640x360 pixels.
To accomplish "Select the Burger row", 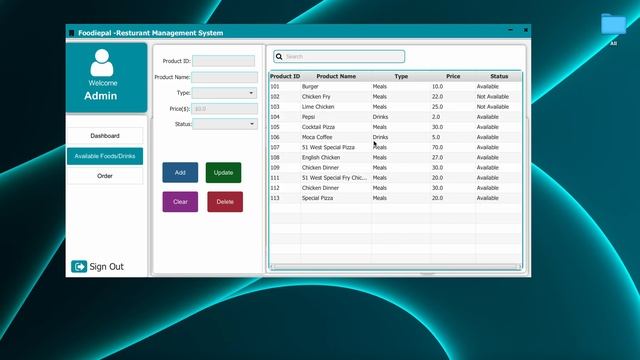I will (x=396, y=87).
